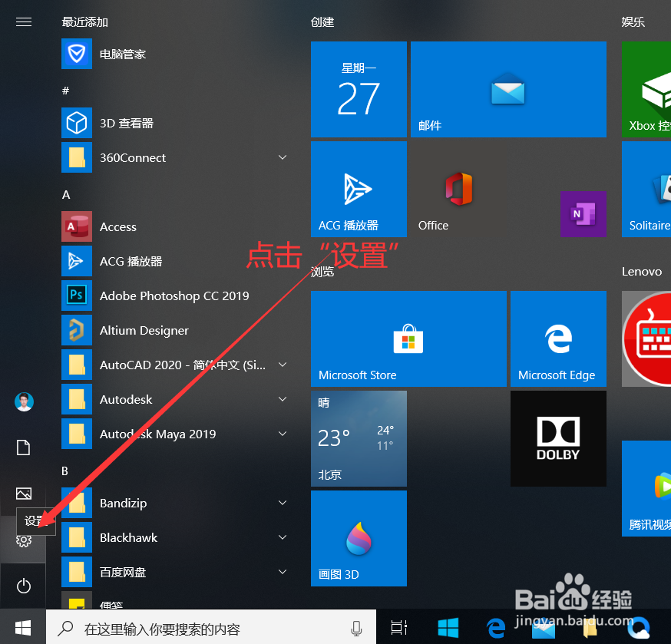Open the Microsoft Edge tile

click(x=558, y=339)
